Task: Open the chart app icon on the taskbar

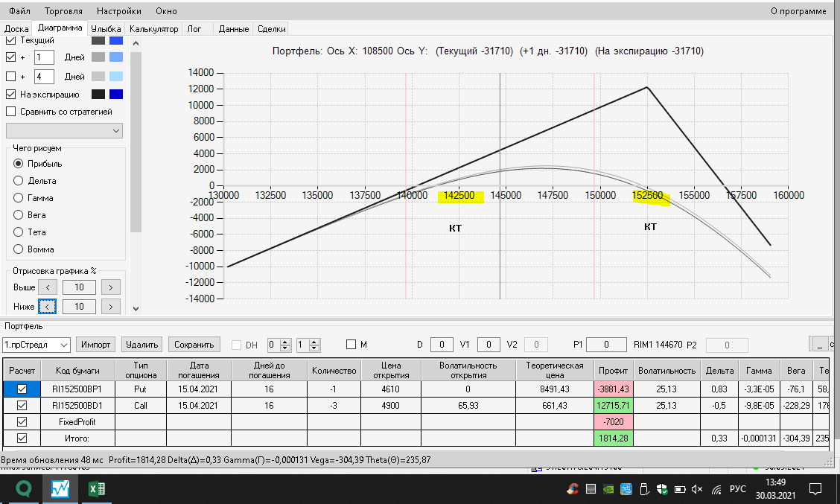Action: pos(60,488)
